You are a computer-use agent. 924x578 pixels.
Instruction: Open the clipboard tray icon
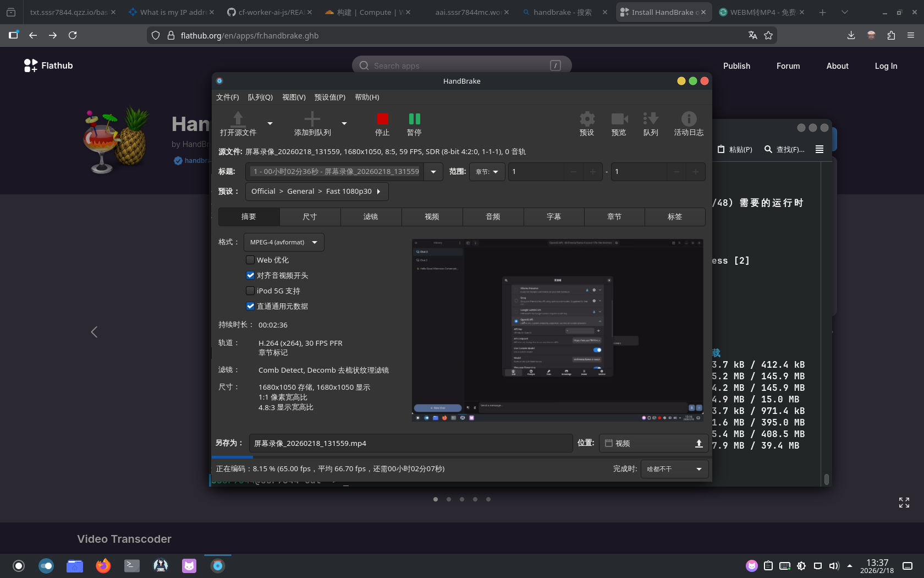[x=768, y=566]
